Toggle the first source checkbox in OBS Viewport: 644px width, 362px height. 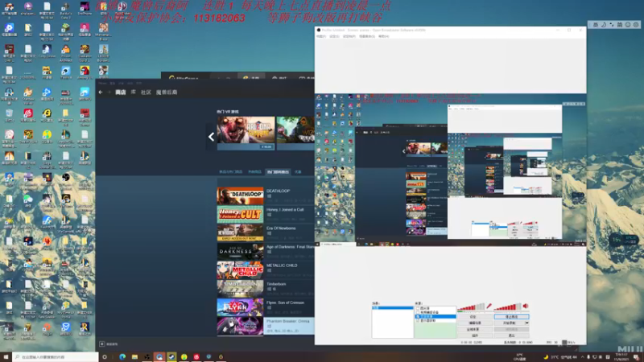(x=418, y=308)
